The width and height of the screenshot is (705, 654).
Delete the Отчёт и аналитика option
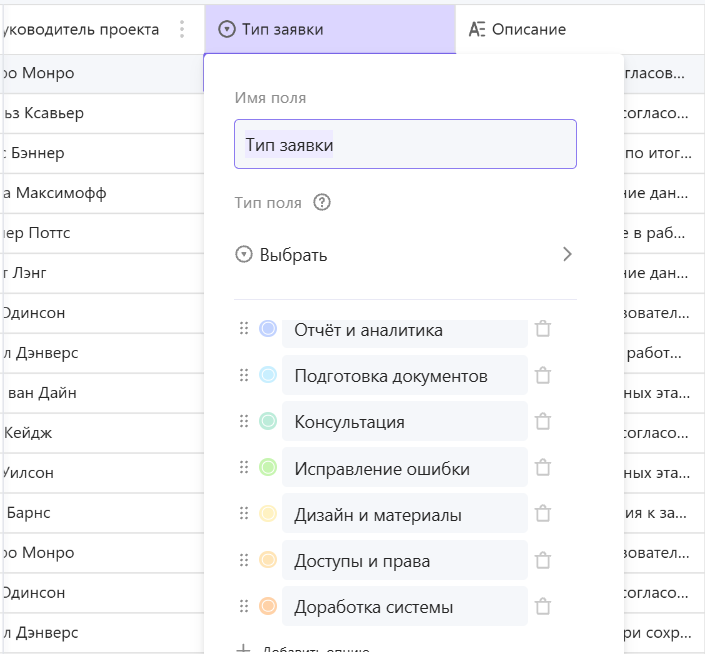[543, 329]
